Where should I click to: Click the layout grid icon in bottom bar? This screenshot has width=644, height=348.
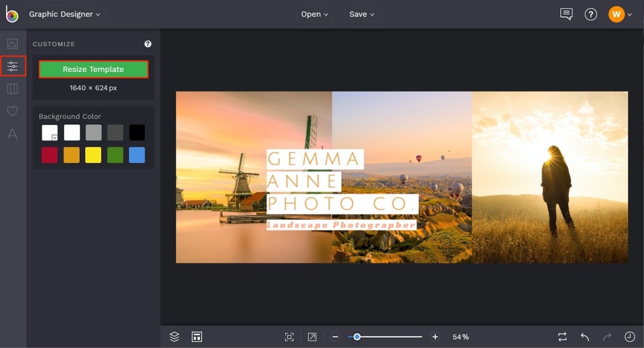pyautogui.click(x=196, y=337)
